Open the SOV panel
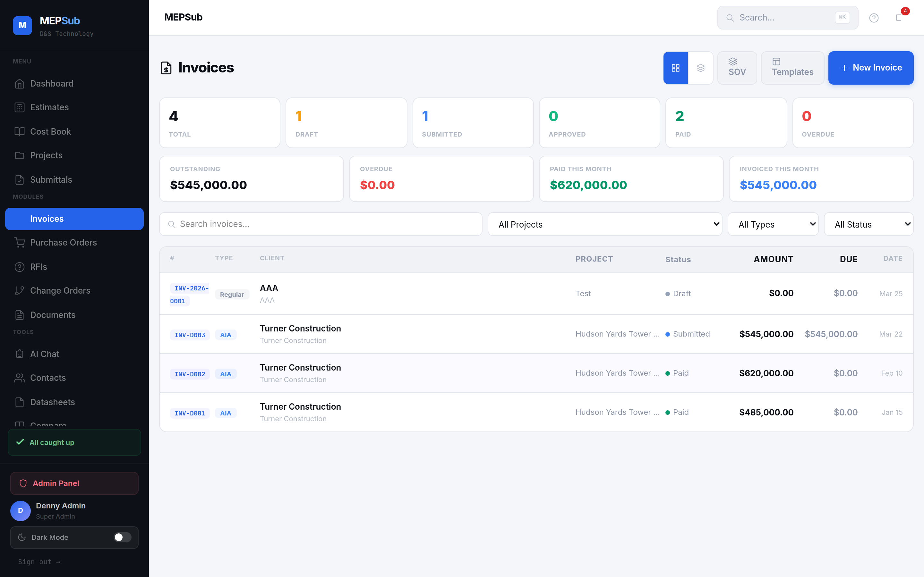Image resolution: width=924 pixels, height=577 pixels. [737, 68]
